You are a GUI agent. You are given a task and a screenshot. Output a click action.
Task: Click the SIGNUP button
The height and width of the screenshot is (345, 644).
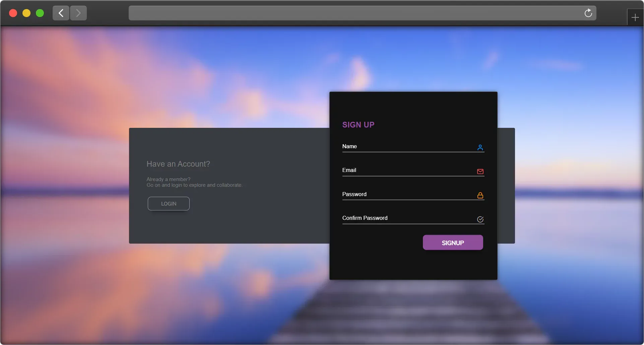tap(453, 243)
